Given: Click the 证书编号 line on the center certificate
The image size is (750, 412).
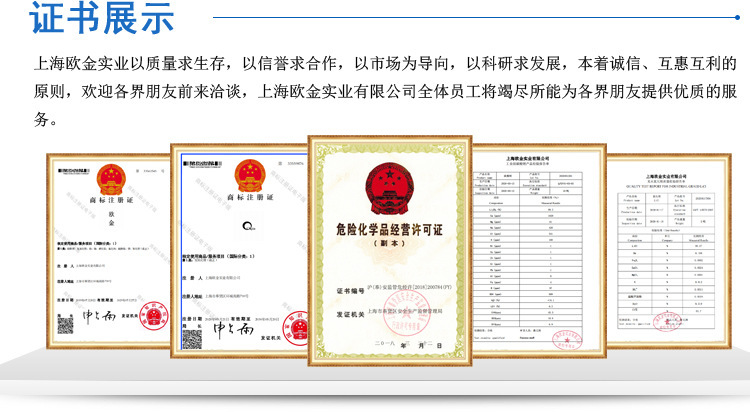Looking at the screenshot, I should tap(394, 289).
